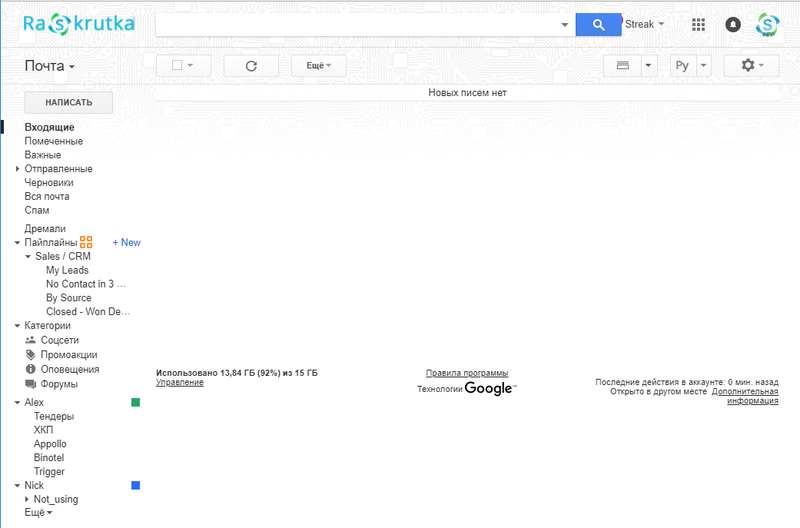The height and width of the screenshot is (528, 800).
Task: Open the notifications bell icon
Action: 733,24
